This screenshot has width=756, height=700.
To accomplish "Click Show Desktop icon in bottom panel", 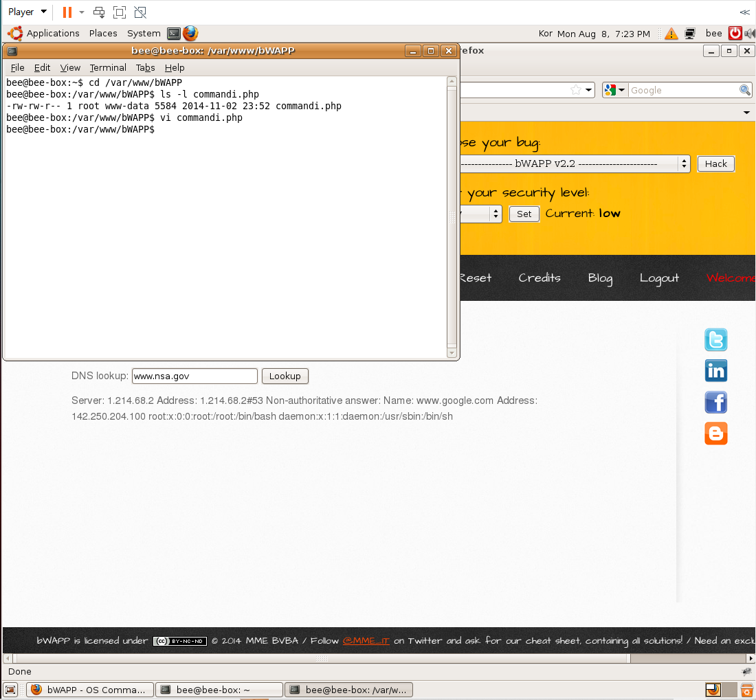I will pyautogui.click(x=10, y=690).
